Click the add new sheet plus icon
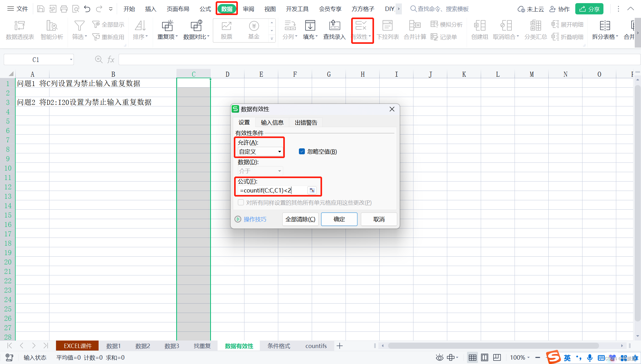Viewport: 641px width, 364px height. (x=340, y=346)
